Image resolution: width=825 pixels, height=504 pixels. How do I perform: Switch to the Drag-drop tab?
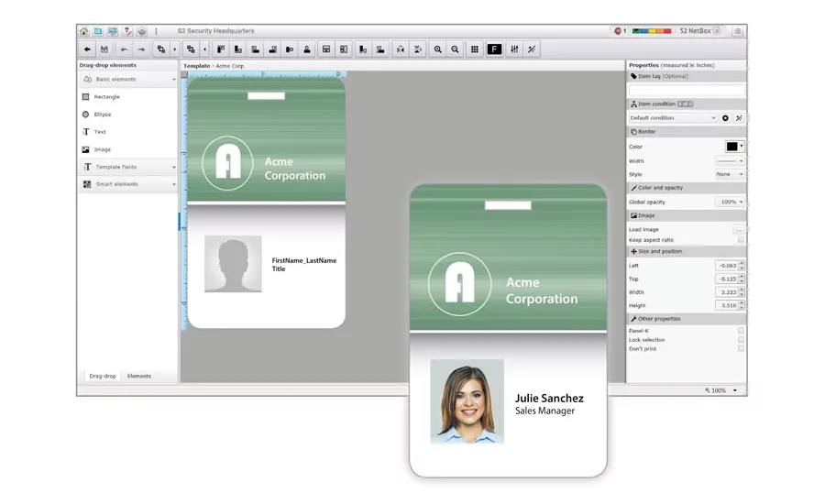103,376
